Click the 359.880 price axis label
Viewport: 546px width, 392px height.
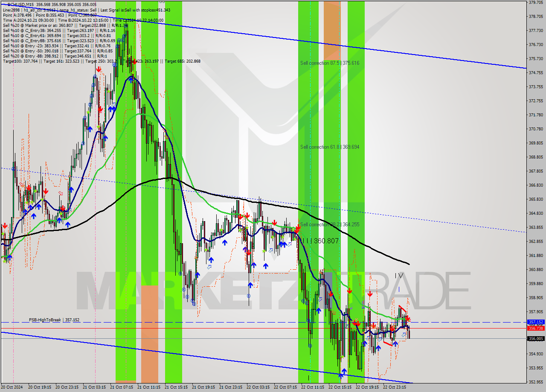coord(536,283)
